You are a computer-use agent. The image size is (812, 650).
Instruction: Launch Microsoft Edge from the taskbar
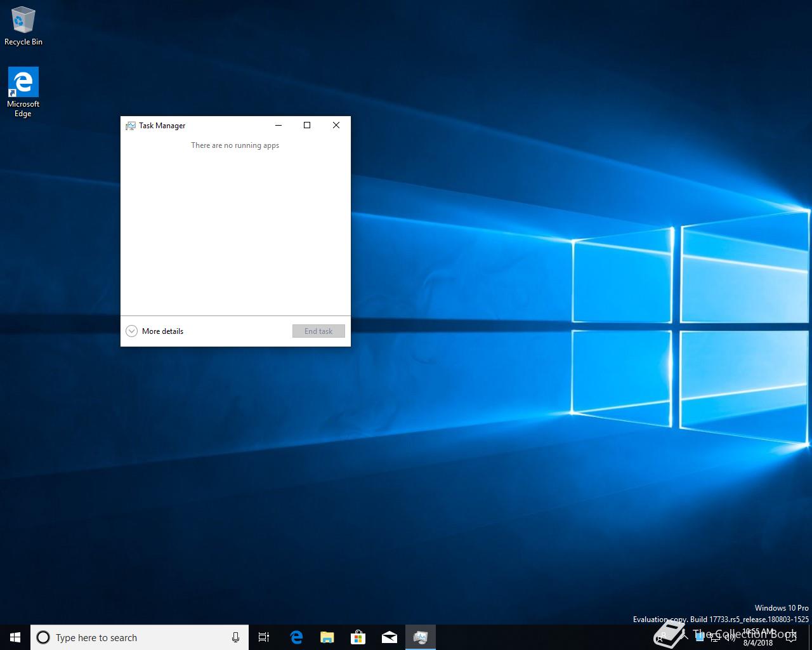[296, 637]
